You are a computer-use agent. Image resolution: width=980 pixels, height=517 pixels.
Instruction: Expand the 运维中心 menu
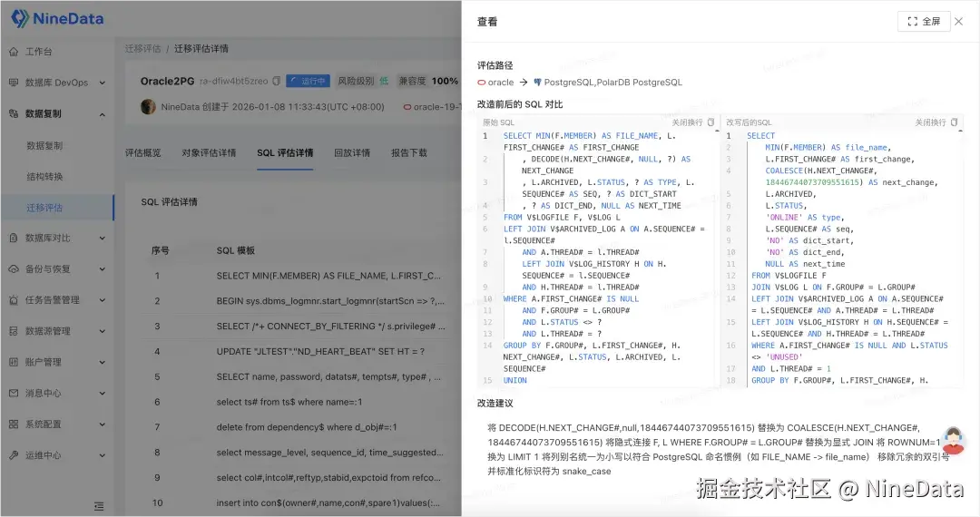pyautogui.click(x=102, y=455)
